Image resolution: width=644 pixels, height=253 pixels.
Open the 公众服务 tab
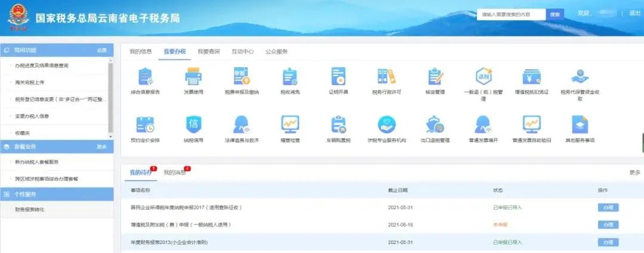tap(277, 52)
